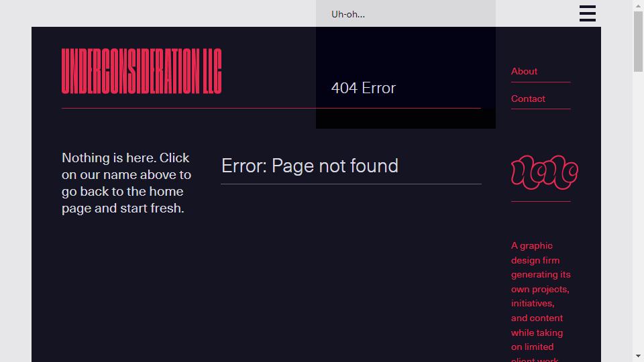Click the scrollbar up arrow
Image resolution: width=644 pixels, height=362 pixels.
[x=638, y=5]
